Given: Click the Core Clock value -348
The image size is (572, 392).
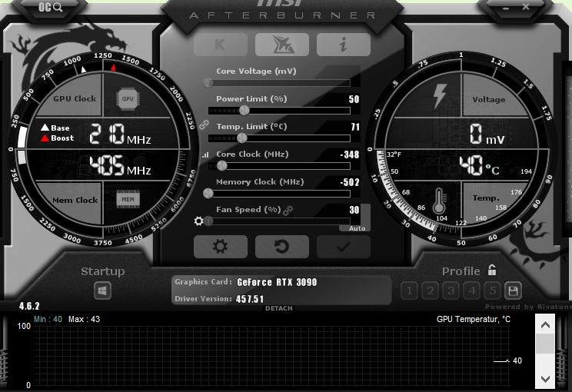Looking at the screenshot, I should pyautogui.click(x=350, y=154).
